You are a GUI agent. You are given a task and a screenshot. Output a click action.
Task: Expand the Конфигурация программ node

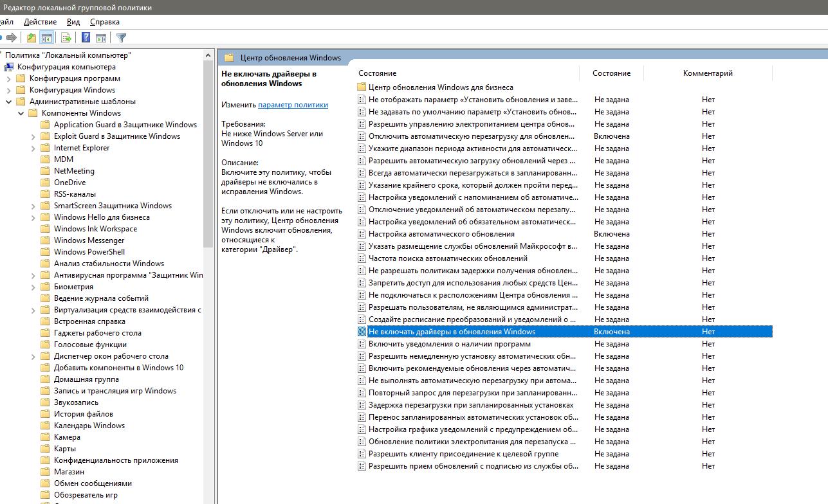point(9,78)
